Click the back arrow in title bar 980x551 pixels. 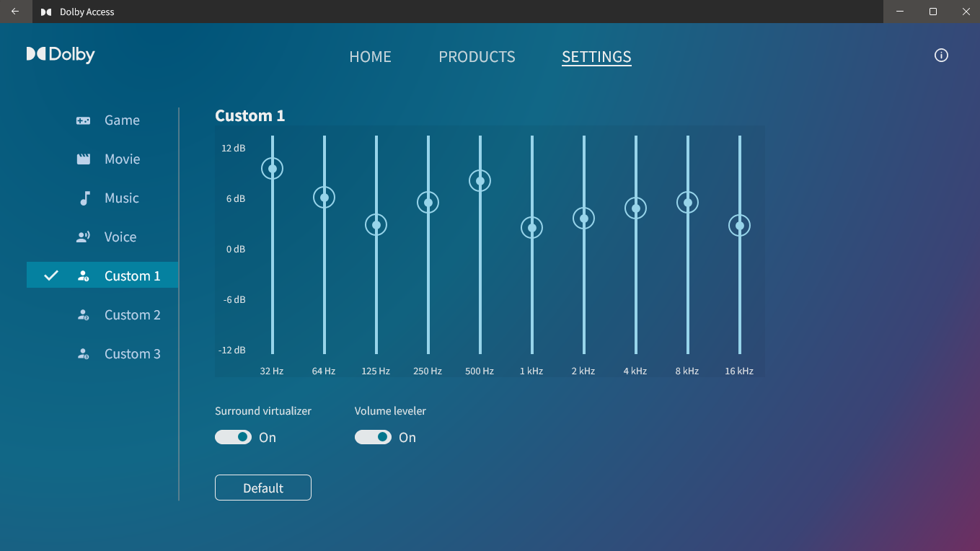[x=15, y=12]
